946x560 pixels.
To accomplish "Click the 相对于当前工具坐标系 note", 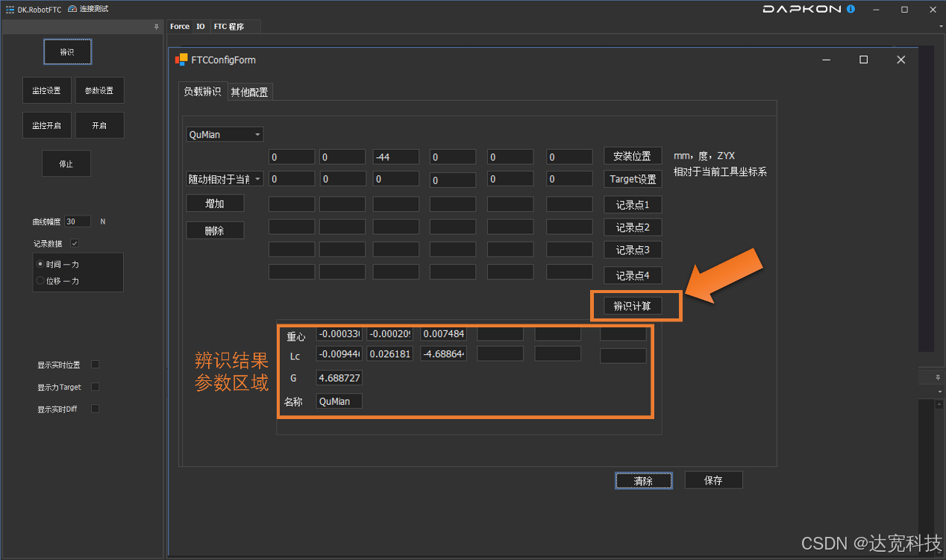I will (720, 172).
